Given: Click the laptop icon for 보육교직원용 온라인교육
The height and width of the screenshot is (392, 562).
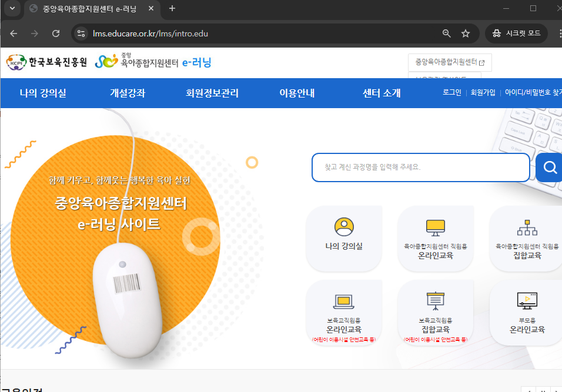Looking at the screenshot, I should tap(344, 301).
